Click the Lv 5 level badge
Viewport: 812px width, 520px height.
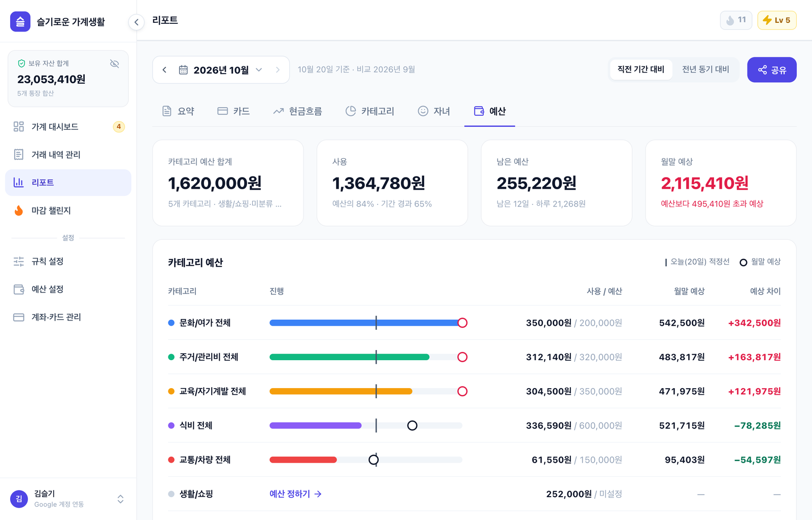pyautogui.click(x=777, y=20)
